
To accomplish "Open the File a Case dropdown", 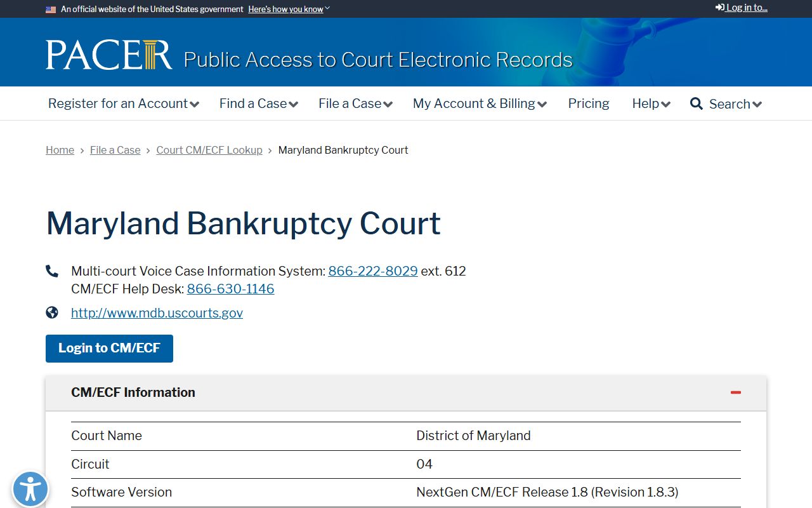I will (x=355, y=104).
